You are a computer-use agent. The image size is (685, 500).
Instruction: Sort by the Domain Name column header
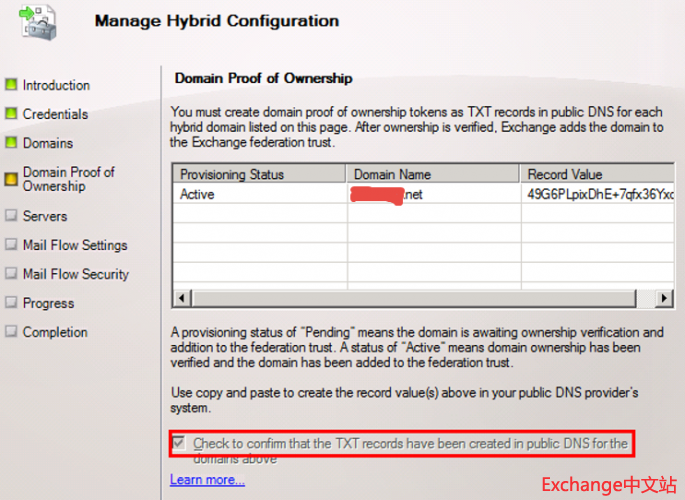432,174
